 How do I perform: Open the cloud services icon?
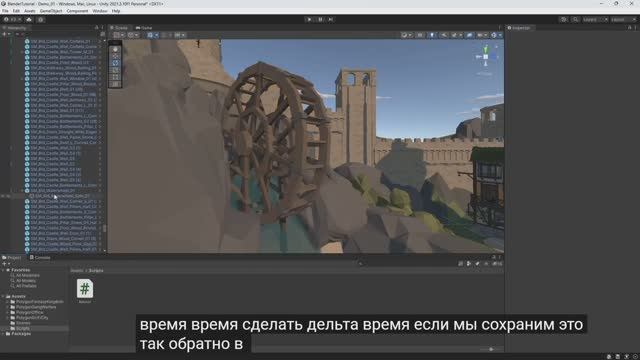tap(29, 19)
